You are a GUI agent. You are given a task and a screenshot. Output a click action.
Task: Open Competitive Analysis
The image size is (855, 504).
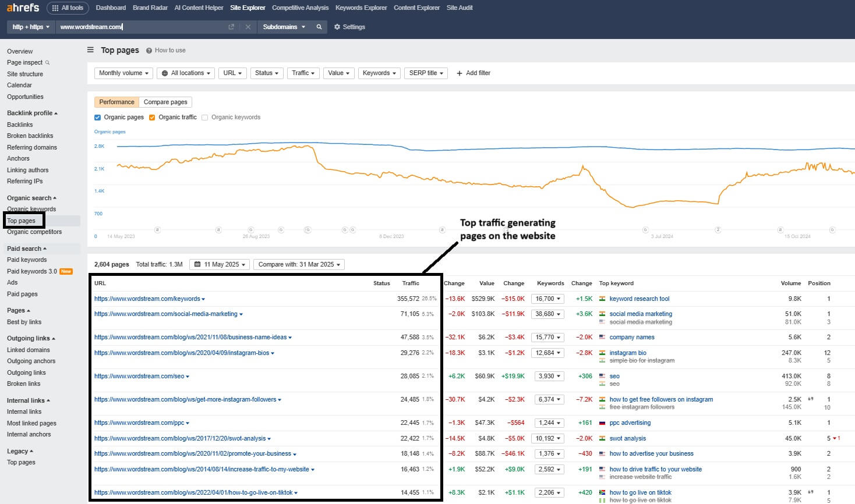click(300, 8)
